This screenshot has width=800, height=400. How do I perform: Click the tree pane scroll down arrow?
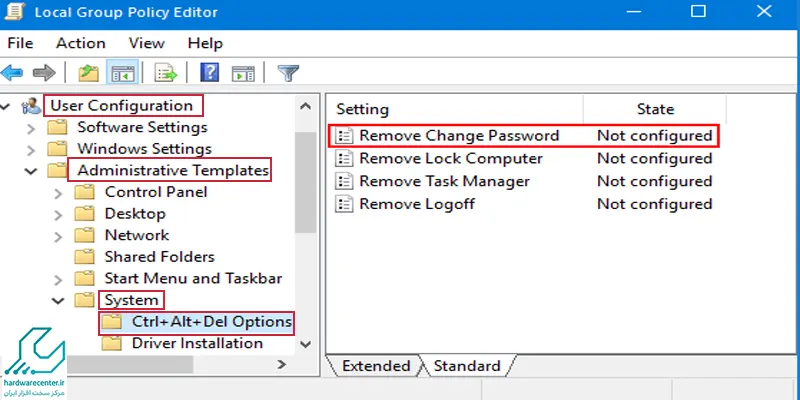tap(306, 344)
